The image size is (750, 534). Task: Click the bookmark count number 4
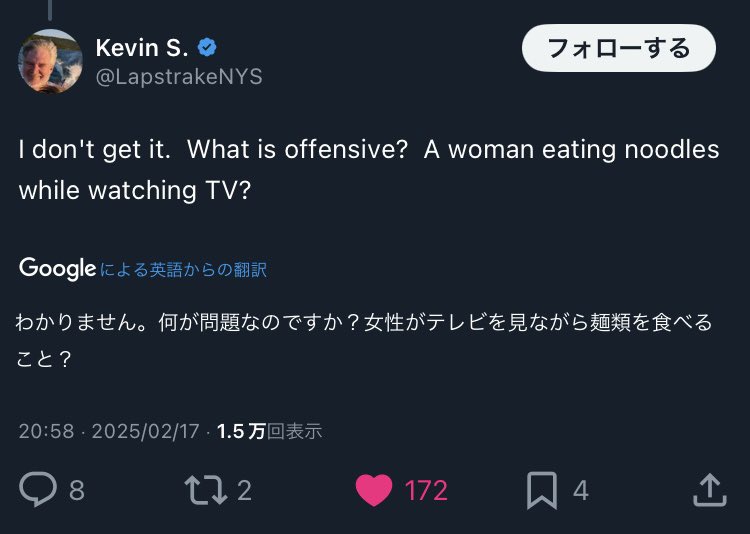(580, 490)
